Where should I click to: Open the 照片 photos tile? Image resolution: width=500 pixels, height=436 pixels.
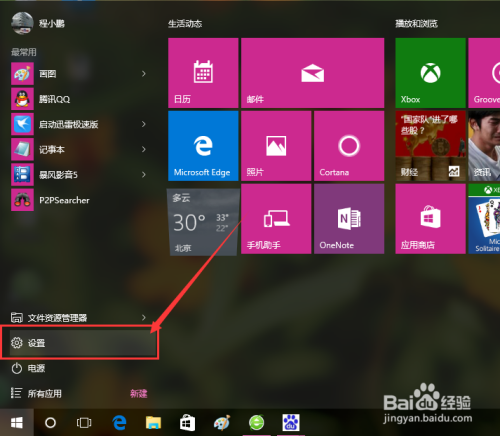tap(276, 146)
